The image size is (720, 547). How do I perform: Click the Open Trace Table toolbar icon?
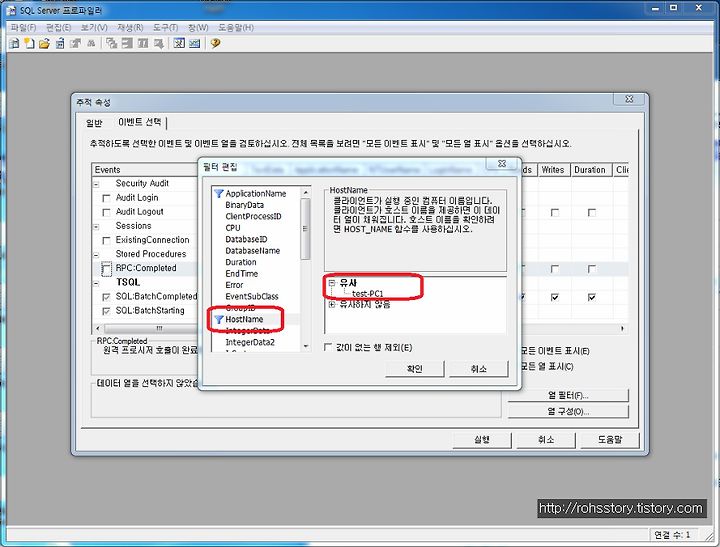click(x=60, y=44)
